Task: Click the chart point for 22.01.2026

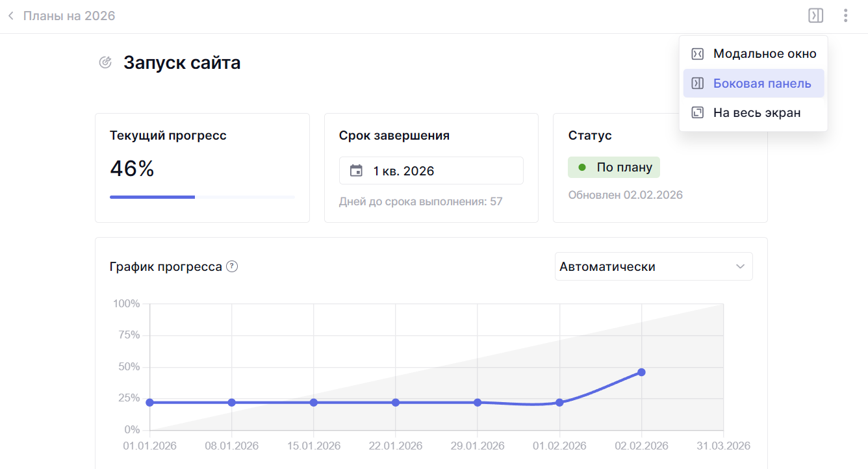Action: pyautogui.click(x=396, y=403)
